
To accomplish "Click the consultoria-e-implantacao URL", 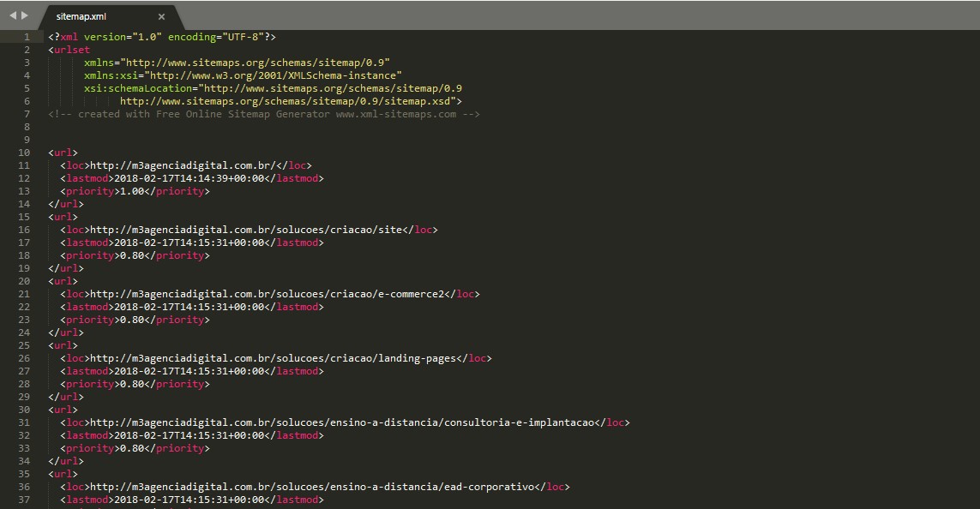I will (341, 422).
